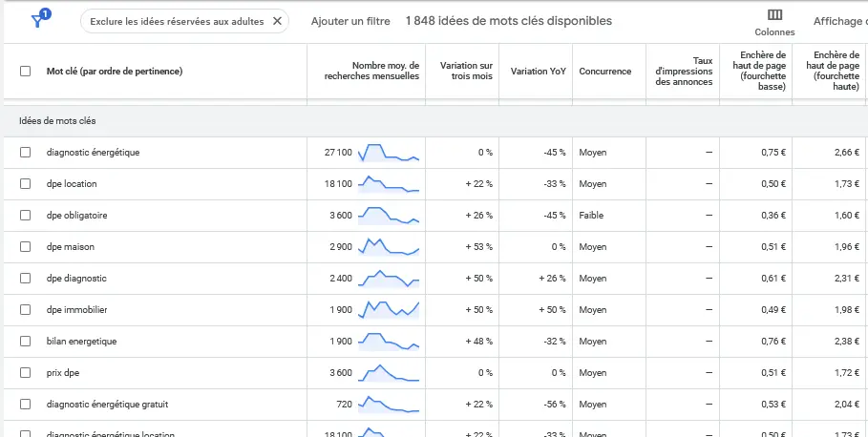Sort by Mot clé column header
868x437 pixels.
tap(115, 72)
